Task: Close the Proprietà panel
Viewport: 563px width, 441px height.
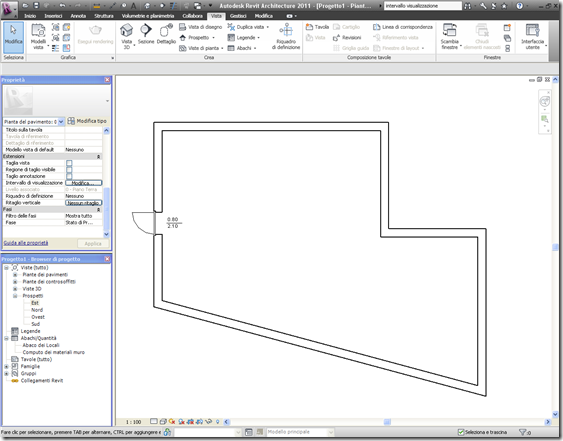Action: 107,80
